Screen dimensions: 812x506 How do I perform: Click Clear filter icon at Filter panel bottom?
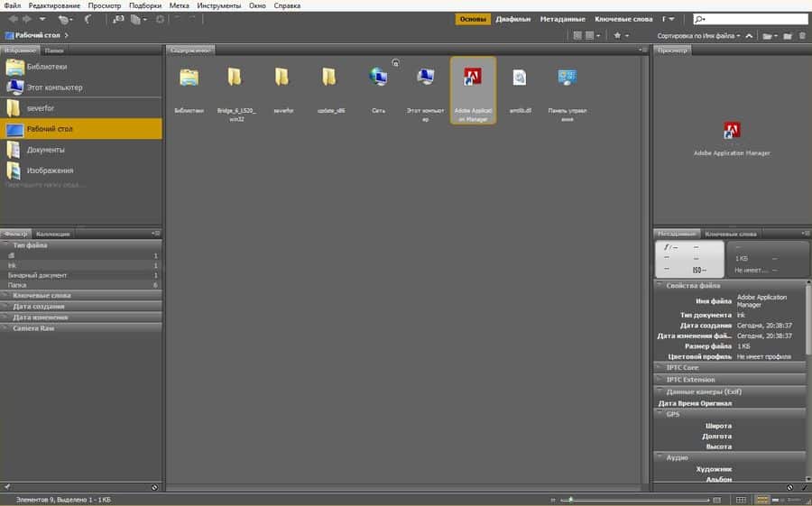point(154,487)
